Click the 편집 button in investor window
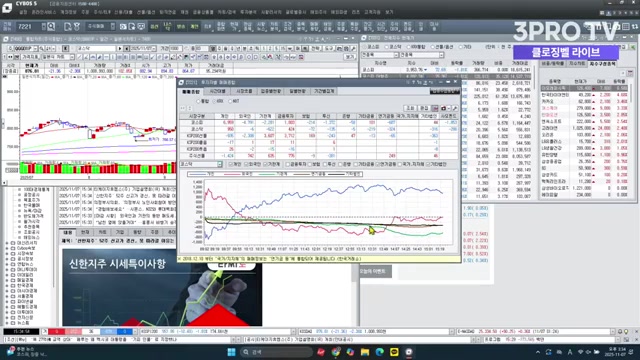The width and height of the screenshot is (640, 360). coord(424,108)
